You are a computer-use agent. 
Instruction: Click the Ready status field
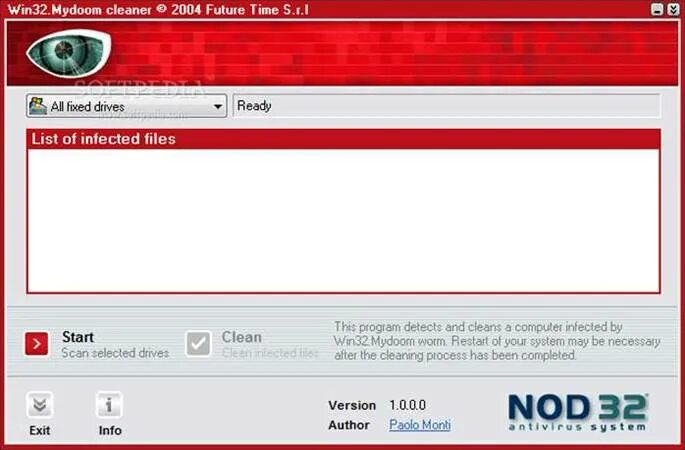446,106
